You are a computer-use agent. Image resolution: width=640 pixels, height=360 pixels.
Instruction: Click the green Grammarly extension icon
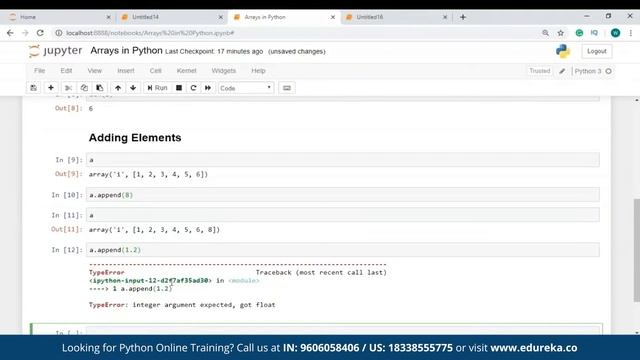click(x=579, y=33)
